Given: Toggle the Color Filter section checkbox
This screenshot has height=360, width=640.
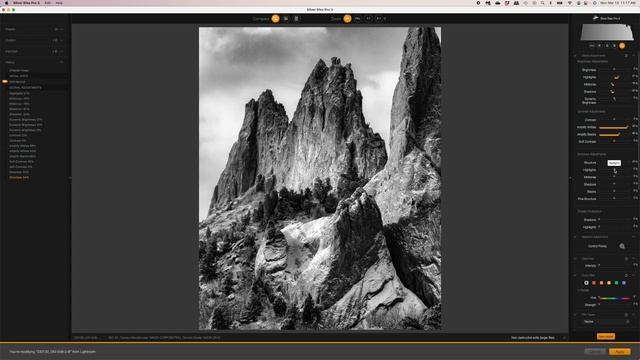Looking at the screenshot, I should click(576, 276).
